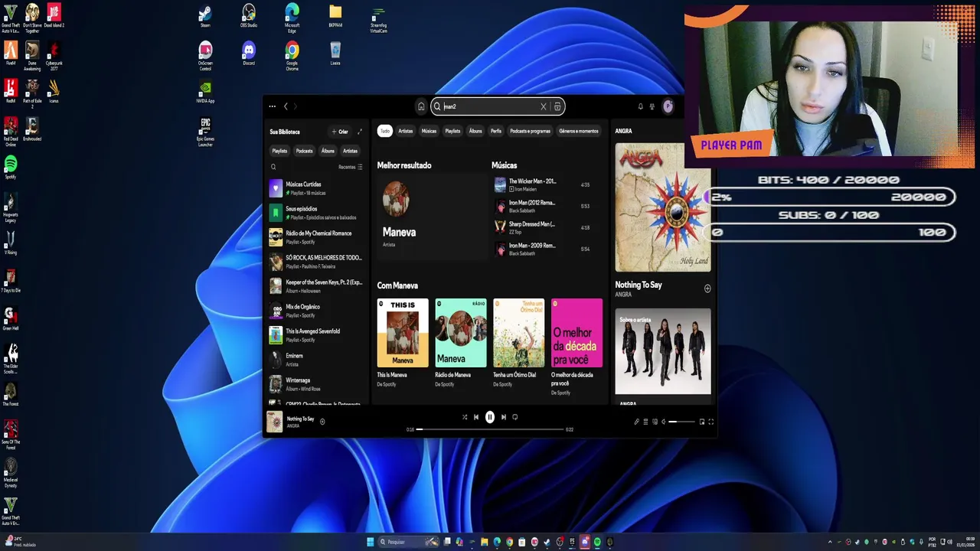Toggle repeat in player bar
Screen dimensions: 980x551
point(515,417)
